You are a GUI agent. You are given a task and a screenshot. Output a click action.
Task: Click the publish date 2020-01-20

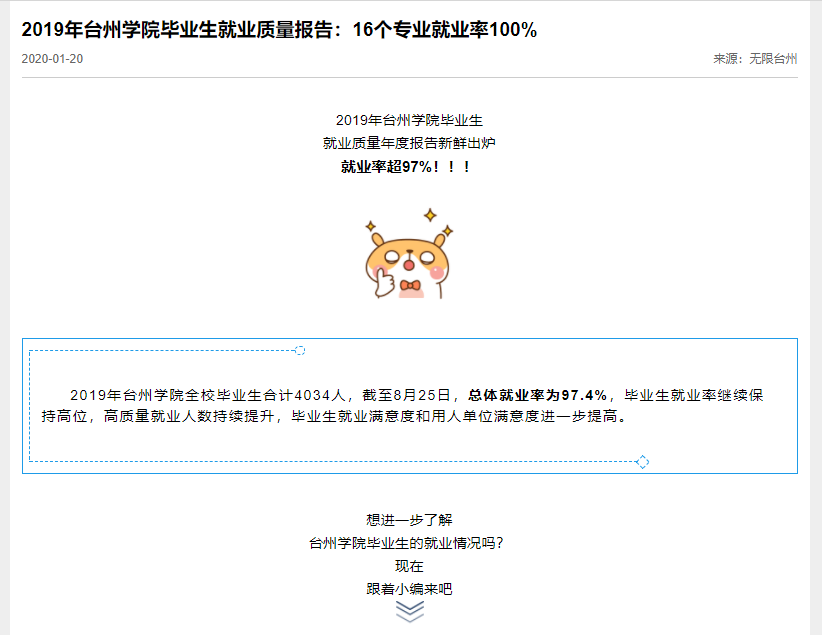click(52, 59)
